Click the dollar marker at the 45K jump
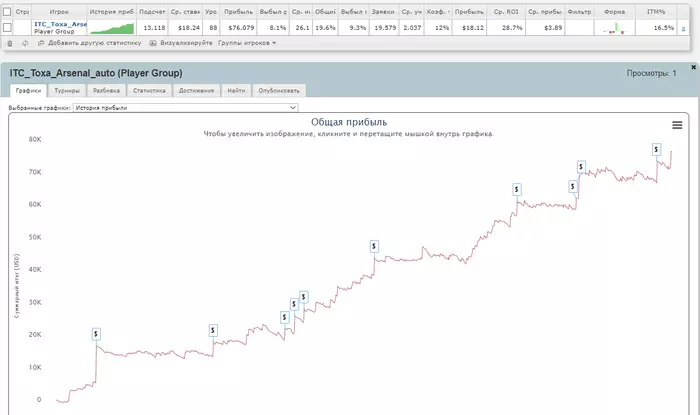This screenshot has height=415, width=700. 374,246
